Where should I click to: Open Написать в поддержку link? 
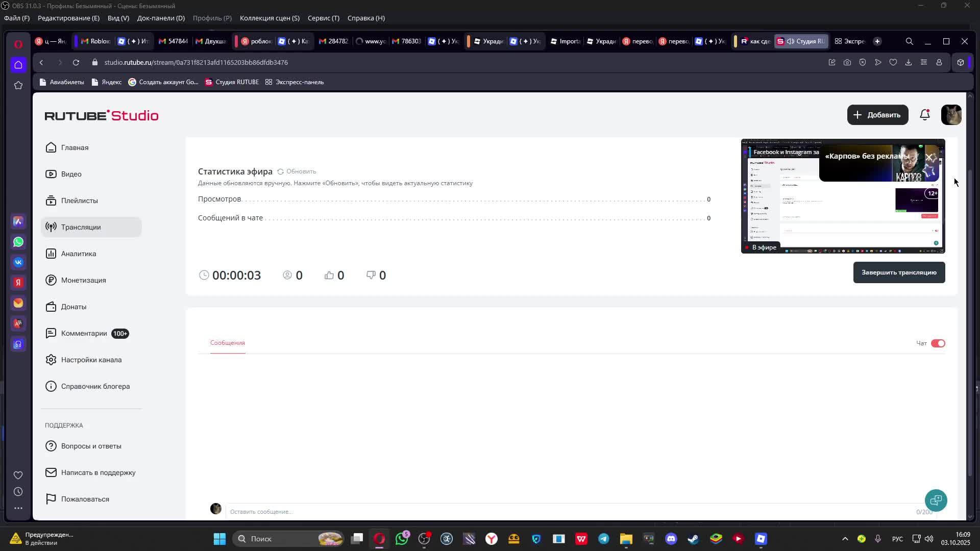98,472
